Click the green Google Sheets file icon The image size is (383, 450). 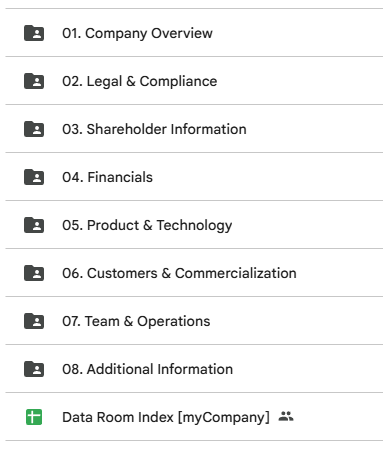pos(34,417)
